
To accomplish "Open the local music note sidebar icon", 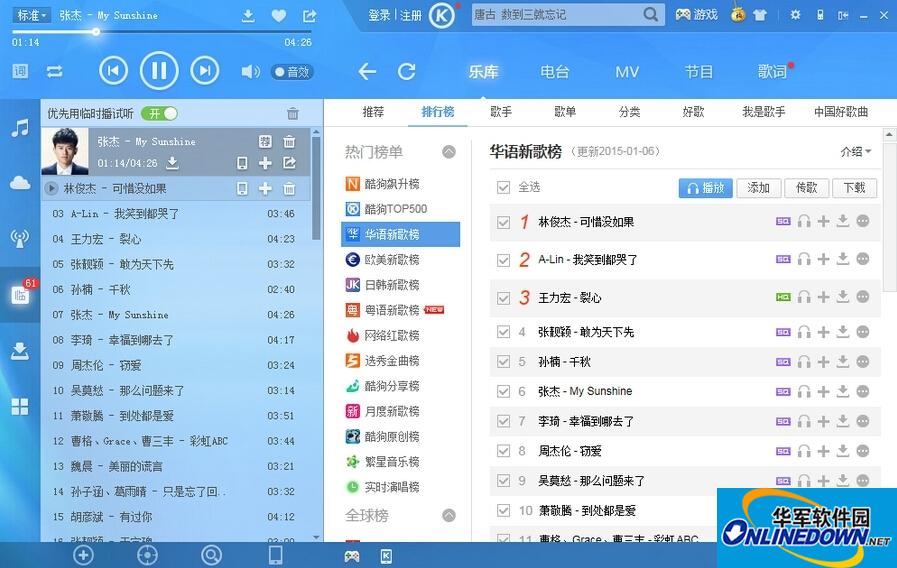I will 20,128.
